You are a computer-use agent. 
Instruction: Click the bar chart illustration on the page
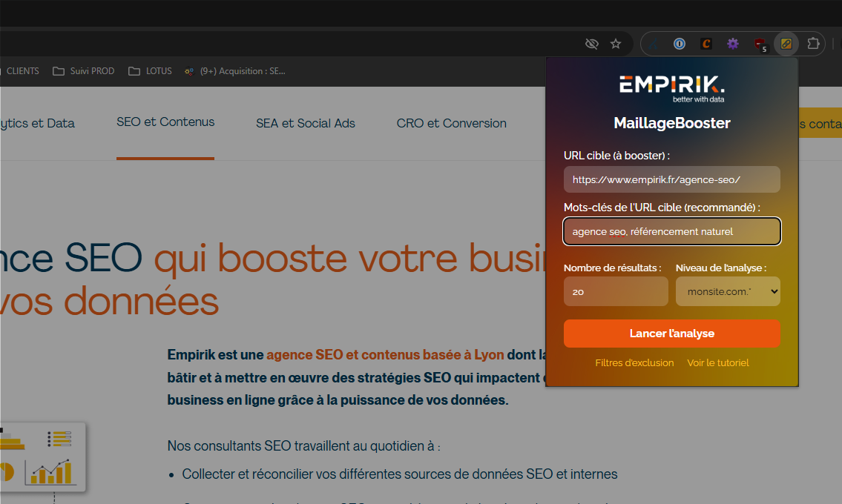coord(50,472)
